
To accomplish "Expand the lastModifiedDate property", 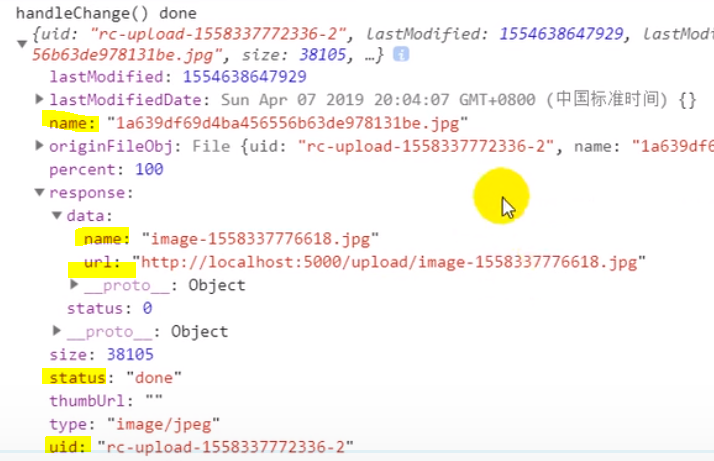I will click(x=39, y=99).
